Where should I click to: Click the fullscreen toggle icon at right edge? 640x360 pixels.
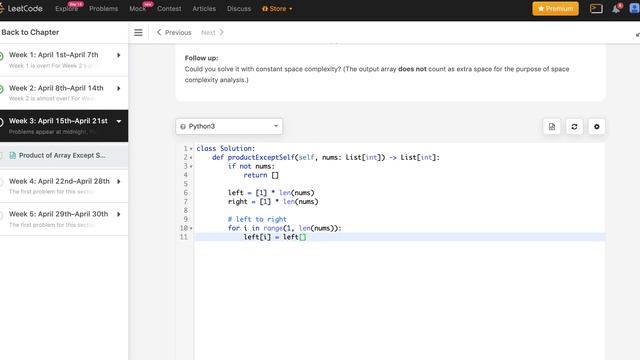pyautogui.click(x=637, y=35)
